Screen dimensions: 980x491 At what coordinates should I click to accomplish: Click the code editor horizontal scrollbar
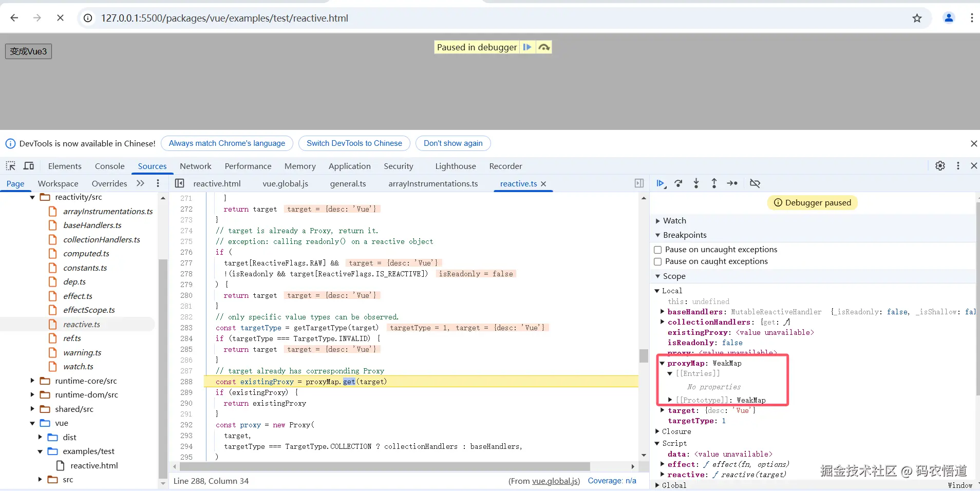pyautogui.click(x=384, y=467)
